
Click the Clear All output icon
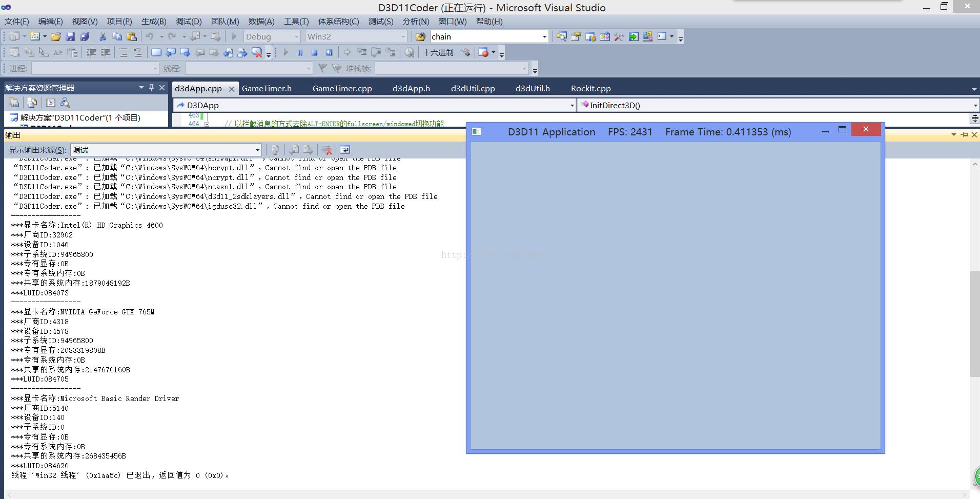[x=326, y=150]
